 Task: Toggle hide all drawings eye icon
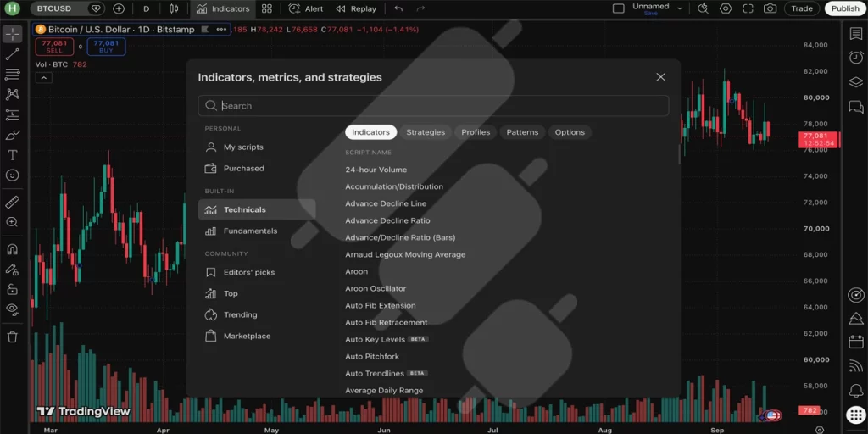pos(12,309)
